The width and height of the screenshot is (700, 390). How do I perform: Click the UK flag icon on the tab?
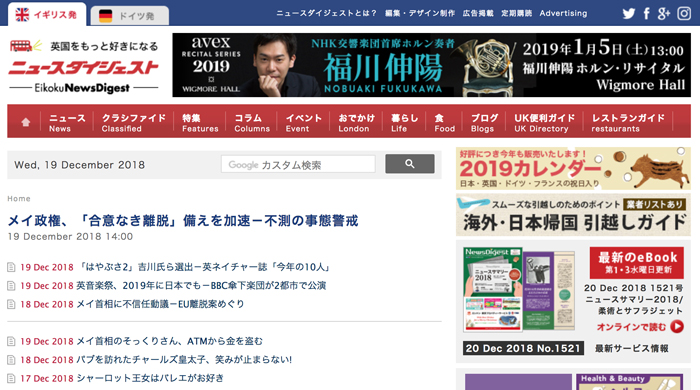coord(22,14)
